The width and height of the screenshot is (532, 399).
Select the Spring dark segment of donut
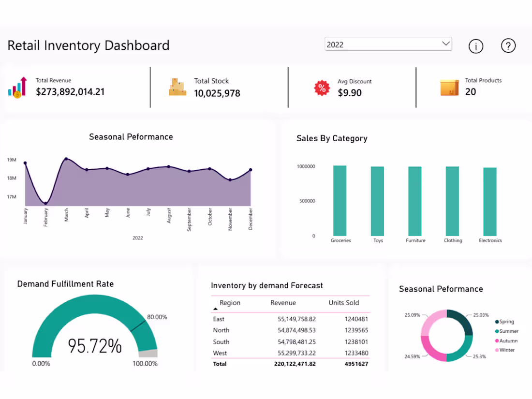(x=462, y=320)
